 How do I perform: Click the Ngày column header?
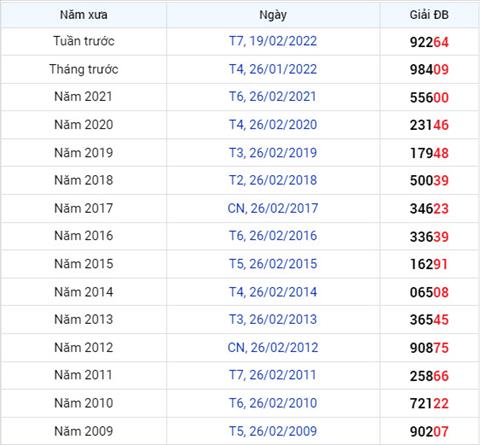273,15
